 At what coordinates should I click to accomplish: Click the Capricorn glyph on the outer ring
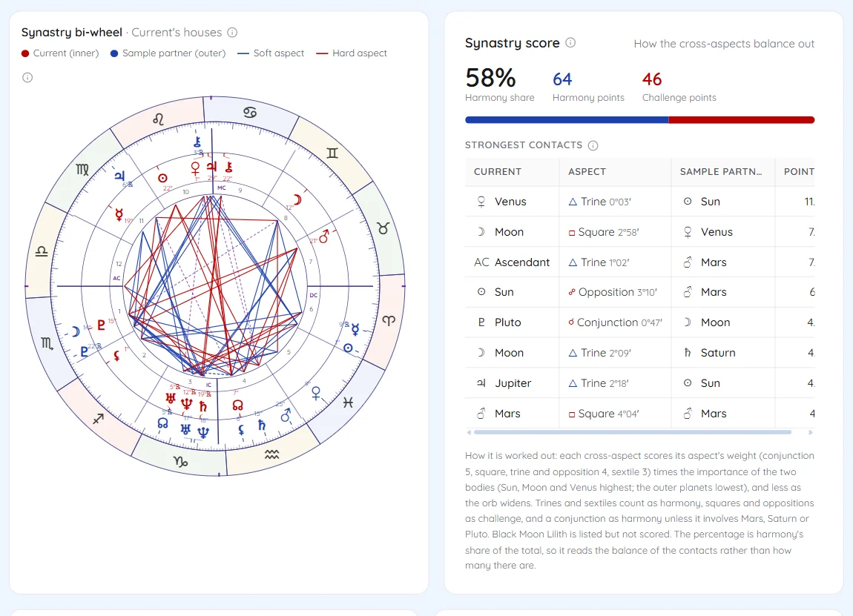click(x=180, y=462)
